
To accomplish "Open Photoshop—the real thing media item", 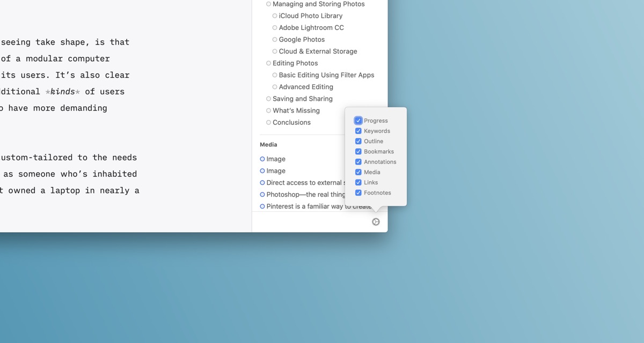I will pyautogui.click(x=305, y=195).
